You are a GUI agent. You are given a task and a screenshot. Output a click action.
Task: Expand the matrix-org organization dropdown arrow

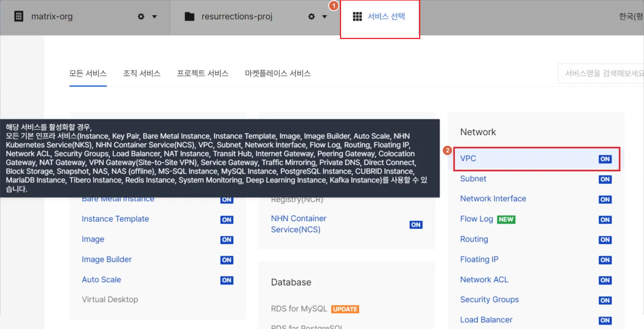(x=154, y=17)
